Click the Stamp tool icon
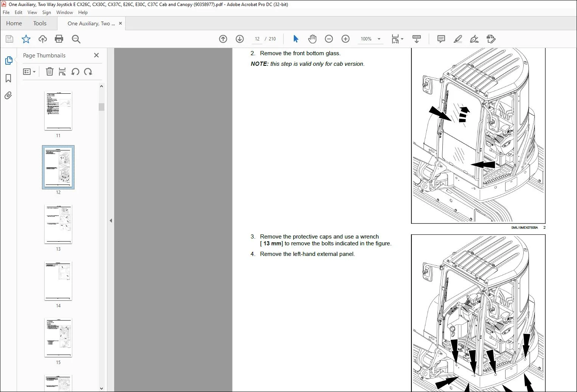Image resolution: width=577 pixels, height=392 pixels. click(491, 39)
